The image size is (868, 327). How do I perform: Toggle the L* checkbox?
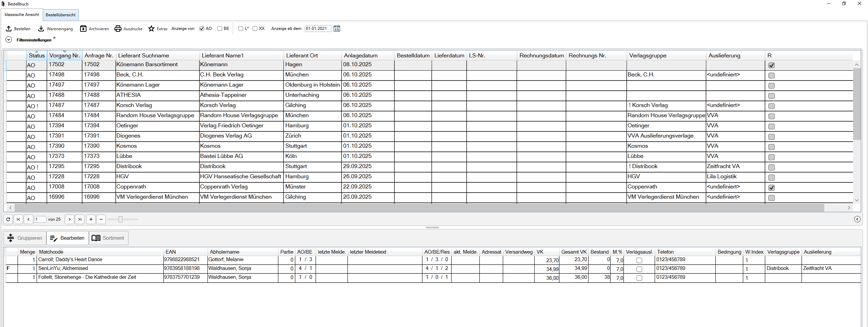click(241, 29)
